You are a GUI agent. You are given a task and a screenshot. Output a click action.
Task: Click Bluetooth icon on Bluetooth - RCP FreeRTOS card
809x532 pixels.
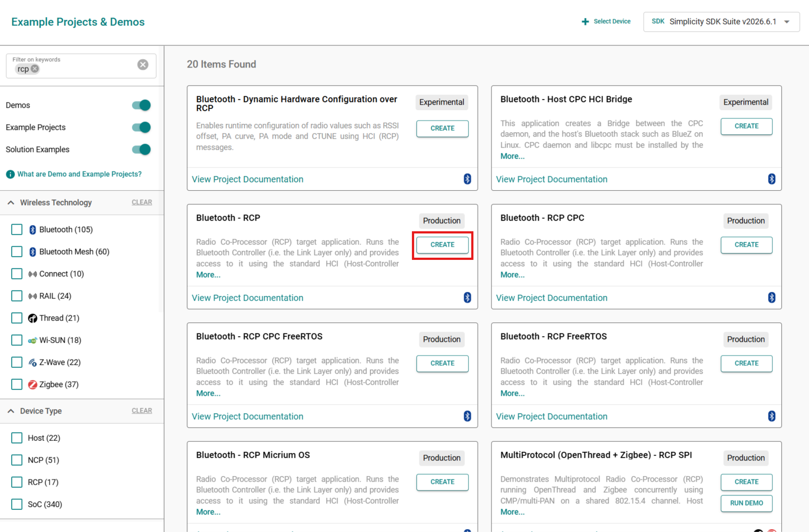point(771,416)
